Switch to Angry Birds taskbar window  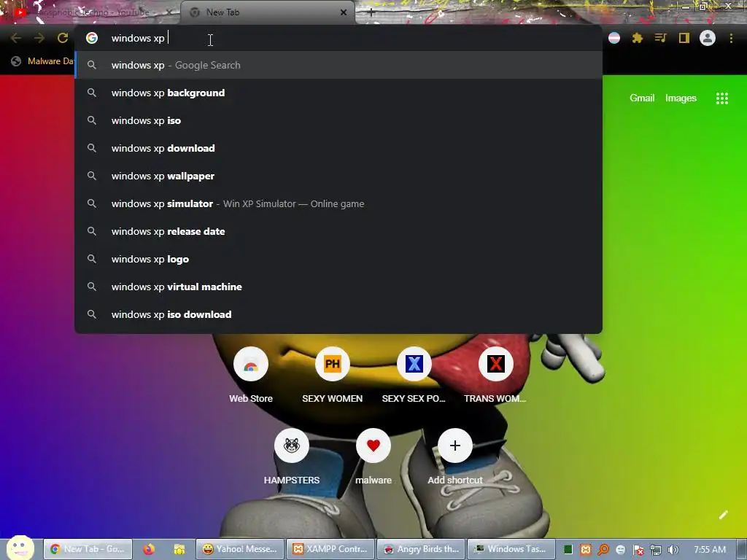coord(421,549)
